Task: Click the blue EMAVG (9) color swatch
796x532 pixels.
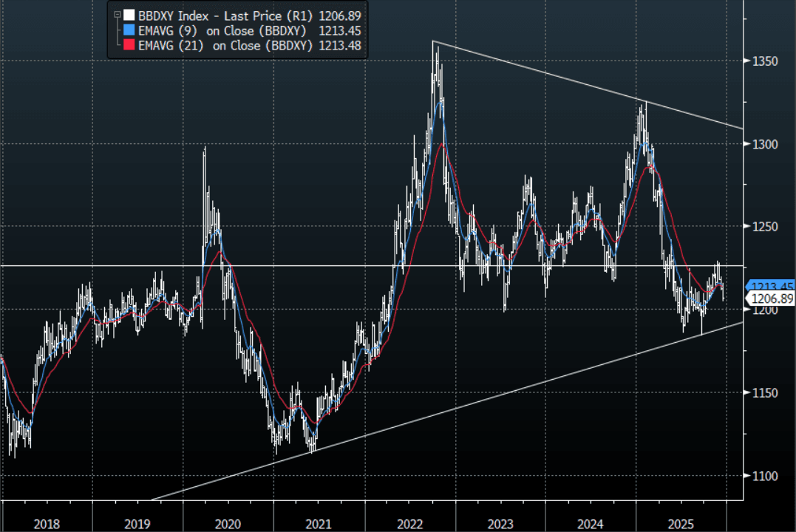Action: [x=129, y=30]
